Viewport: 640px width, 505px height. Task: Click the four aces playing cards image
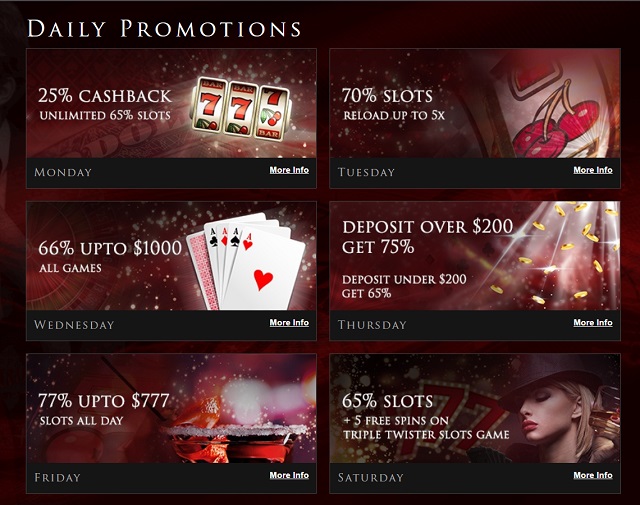[246, 261]
